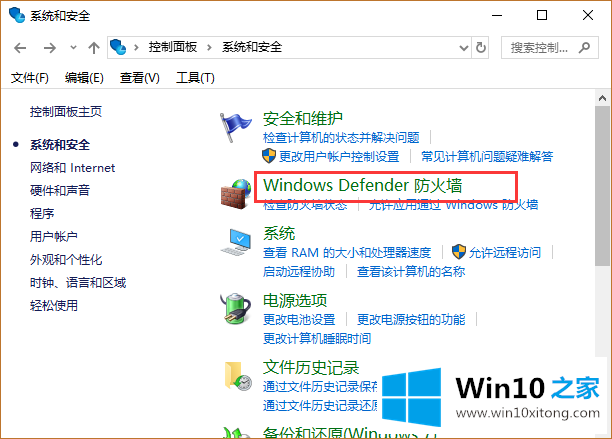Expand the address bar history dropdown

[464, 48]
